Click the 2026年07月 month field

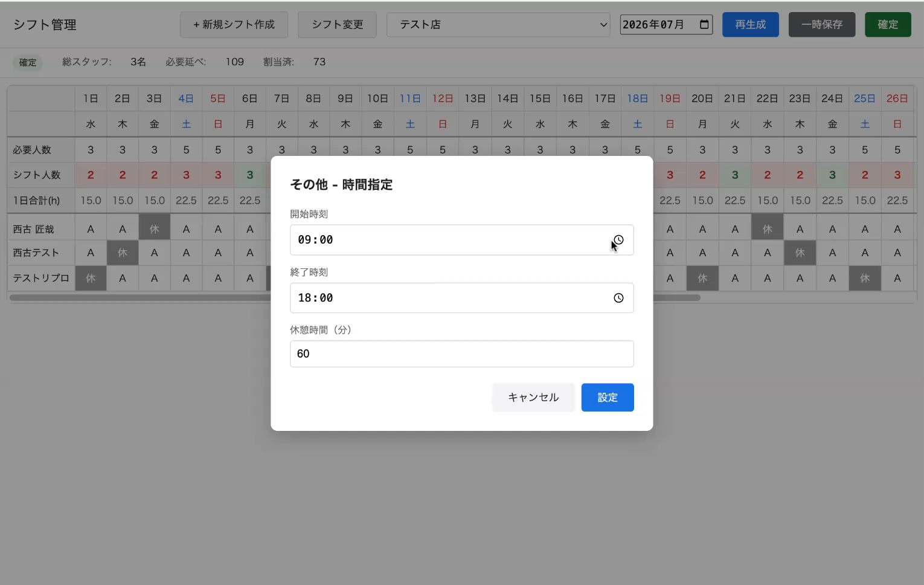click(x=666, y=24)
